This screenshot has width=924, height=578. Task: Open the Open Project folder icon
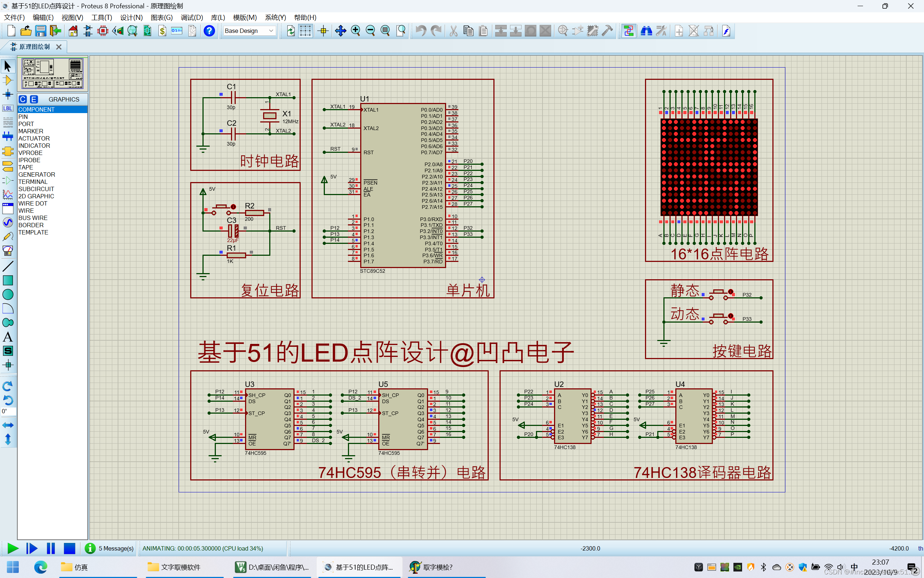pos(26,31)
